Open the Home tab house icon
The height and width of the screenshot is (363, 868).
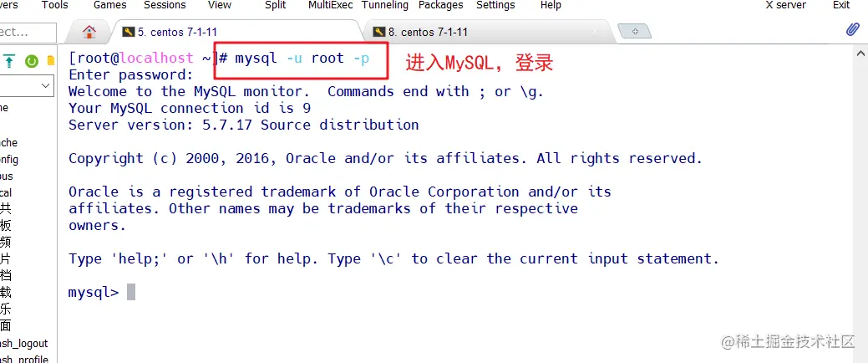pyautogui.click(x=89, y=32)
